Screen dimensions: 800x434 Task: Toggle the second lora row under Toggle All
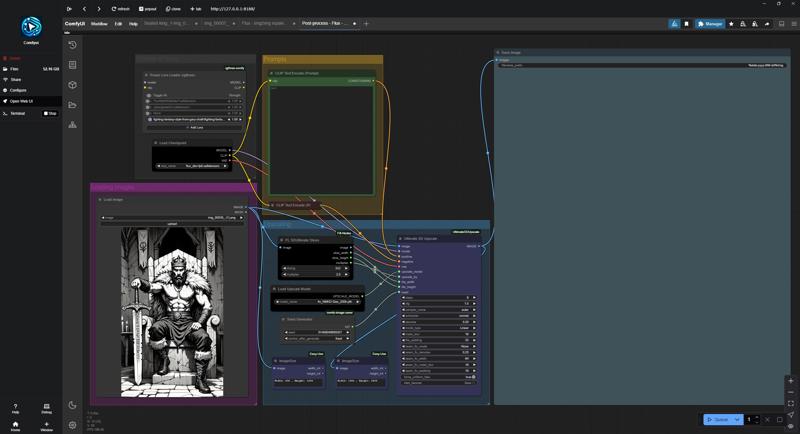coord(149,107)
